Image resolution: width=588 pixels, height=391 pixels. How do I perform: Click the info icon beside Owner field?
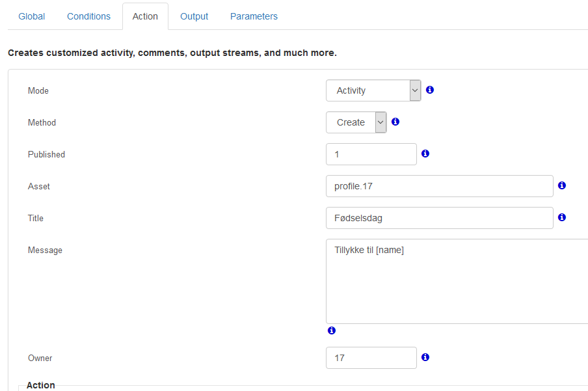click(425, 357)
